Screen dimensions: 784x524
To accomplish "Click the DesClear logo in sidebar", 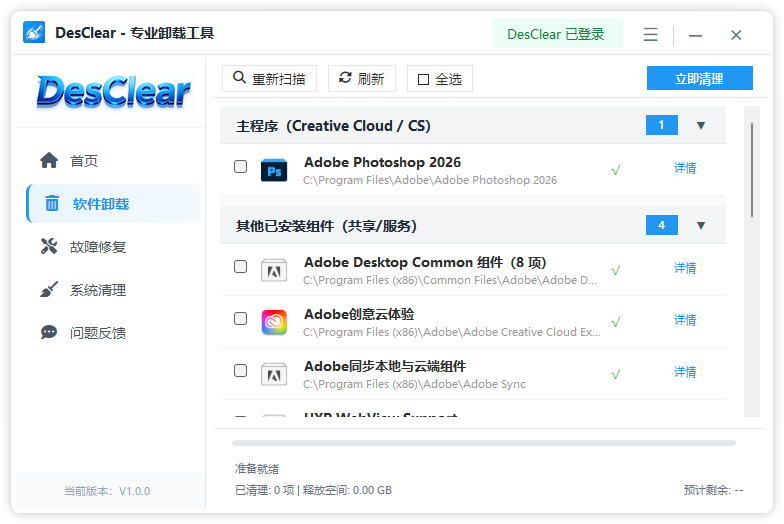I will click(114, 92).
